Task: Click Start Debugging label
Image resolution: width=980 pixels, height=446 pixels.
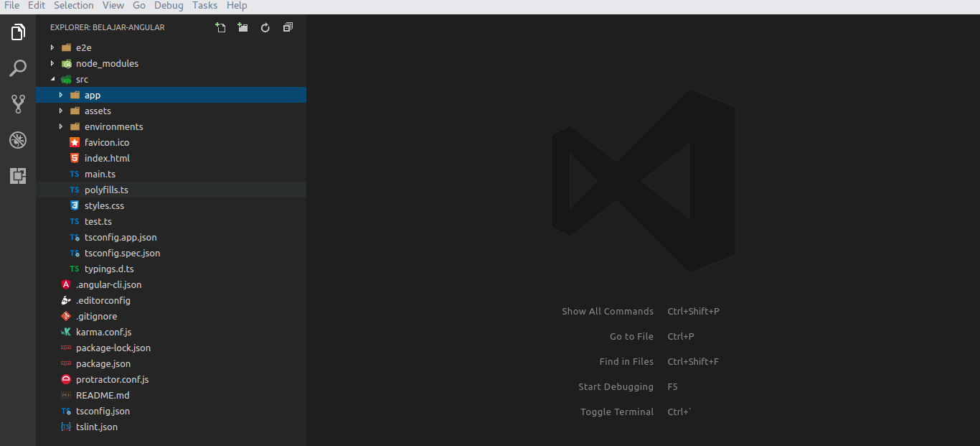Action: pyautogui.click(x=616, y=386)
